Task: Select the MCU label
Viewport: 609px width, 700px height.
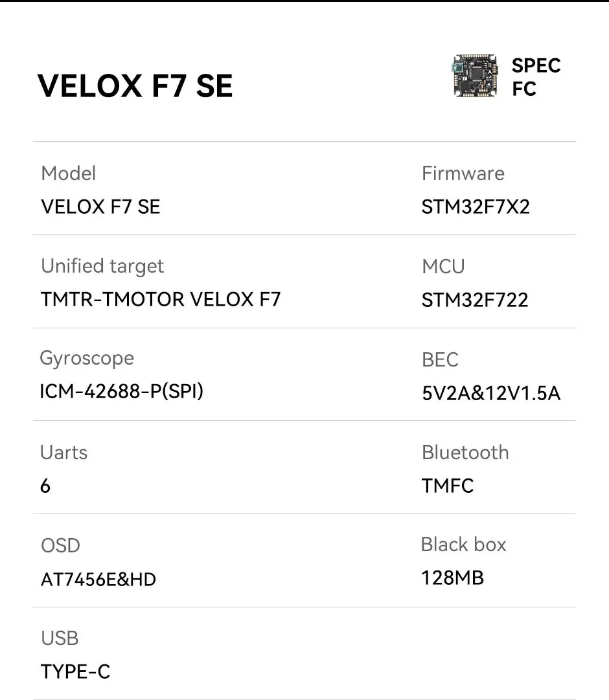Action: [x=443, y=266]
